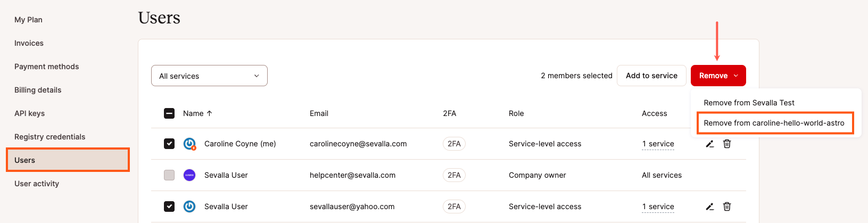868x223 pixels.
Task: Select Remove from Sevalla Test option
Action: click(749, 103)
